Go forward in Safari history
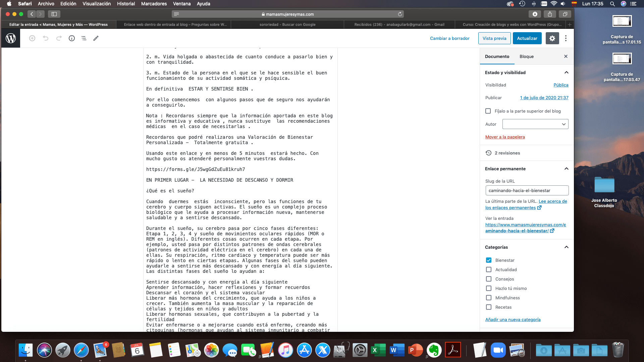This screenshot has height=362, width=644. point(40,14)
